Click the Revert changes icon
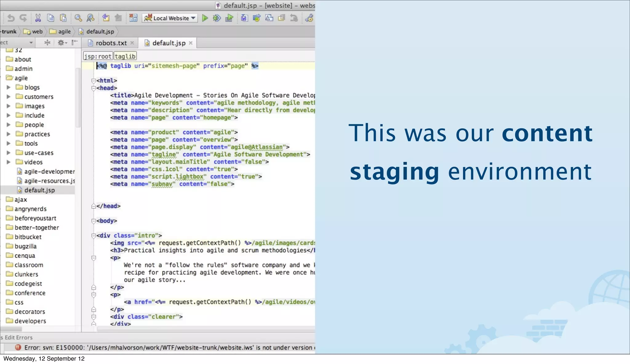The image size is (630, 364). [294, 18]
